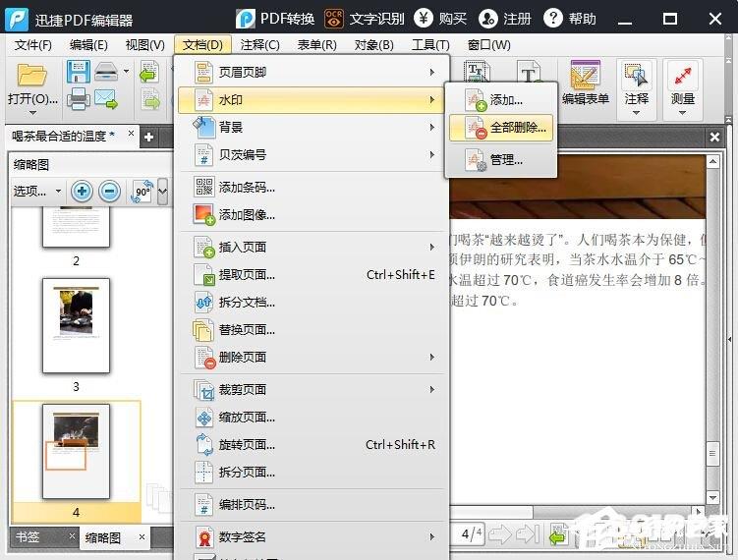Click the PDF Convert icon in title bar
Image resolution: width=738 pixels, height=560 pixels.
point(246,19)
